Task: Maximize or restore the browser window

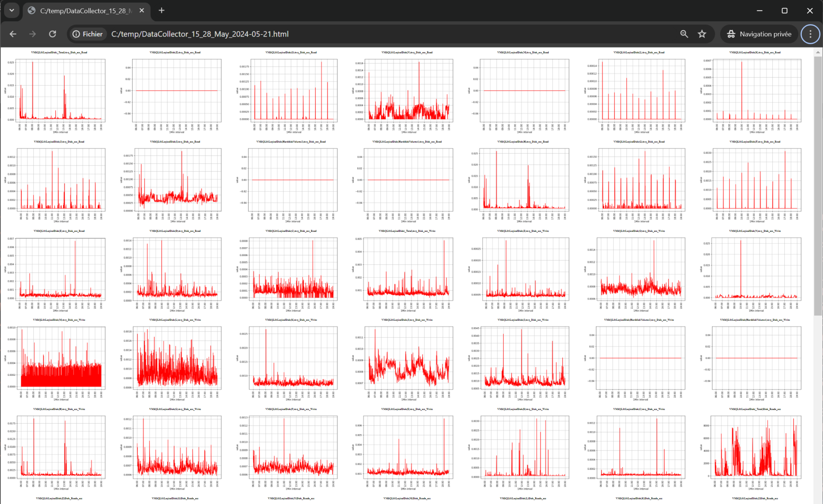Action: click(784, 10)
